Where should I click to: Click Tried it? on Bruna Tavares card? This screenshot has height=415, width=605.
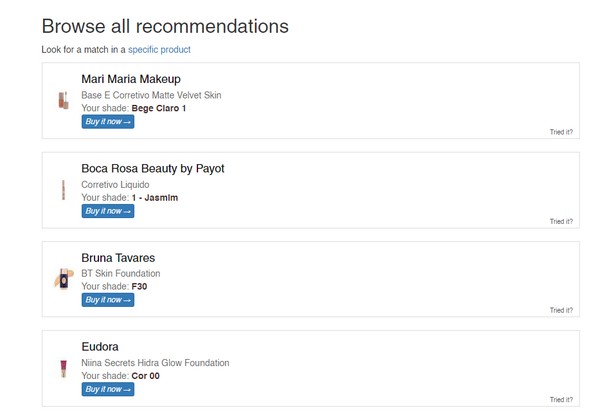pos(561,310)
